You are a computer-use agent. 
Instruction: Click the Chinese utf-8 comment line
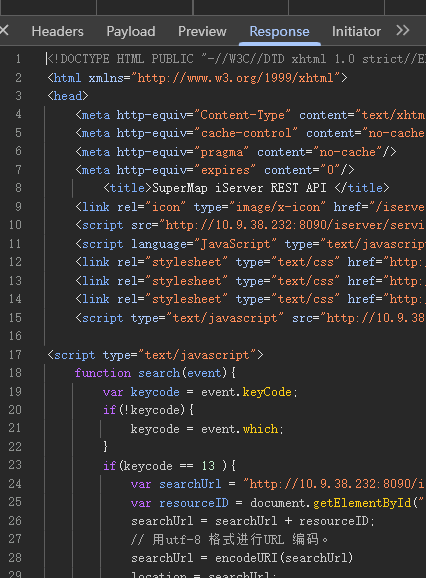(x=229, y=539)
